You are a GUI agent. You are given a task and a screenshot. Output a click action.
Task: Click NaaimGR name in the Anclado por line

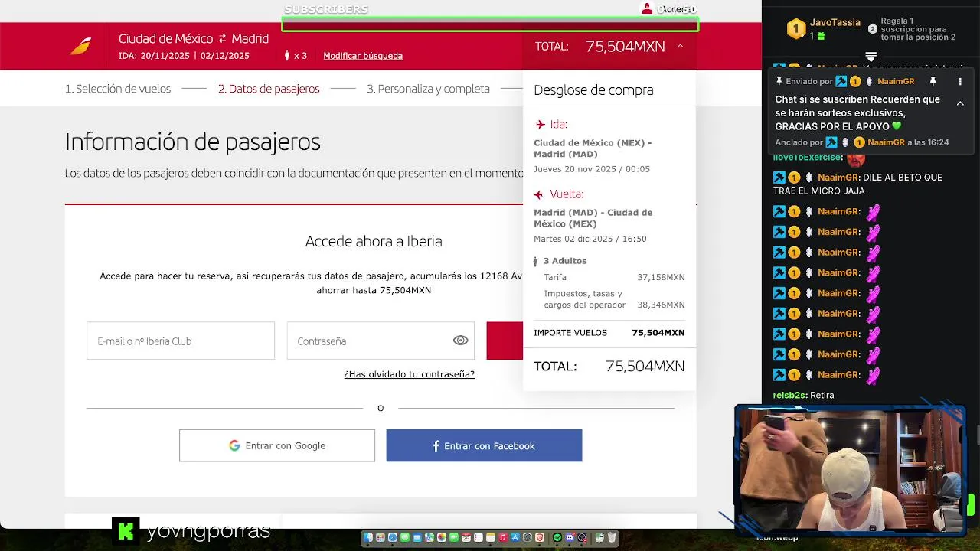886,142
